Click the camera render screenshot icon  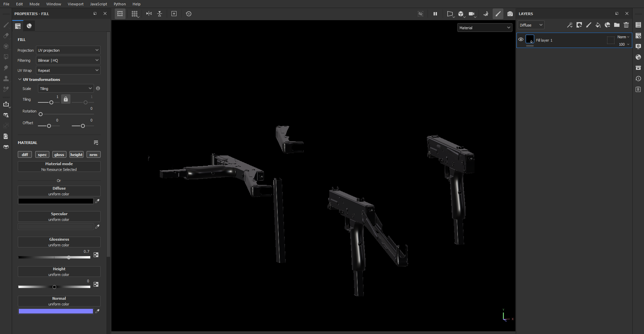click(x=510, y=14)
